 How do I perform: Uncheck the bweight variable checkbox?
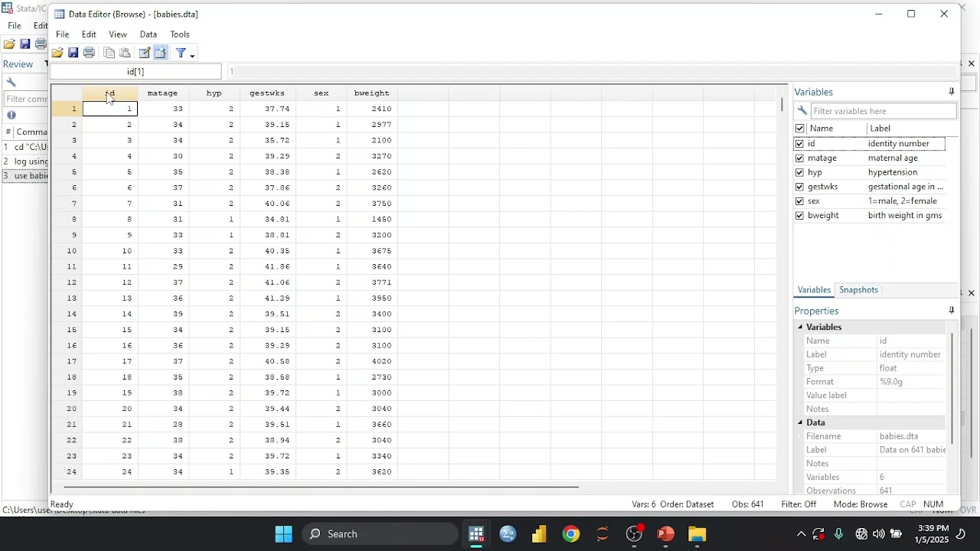tap(800, 216)
